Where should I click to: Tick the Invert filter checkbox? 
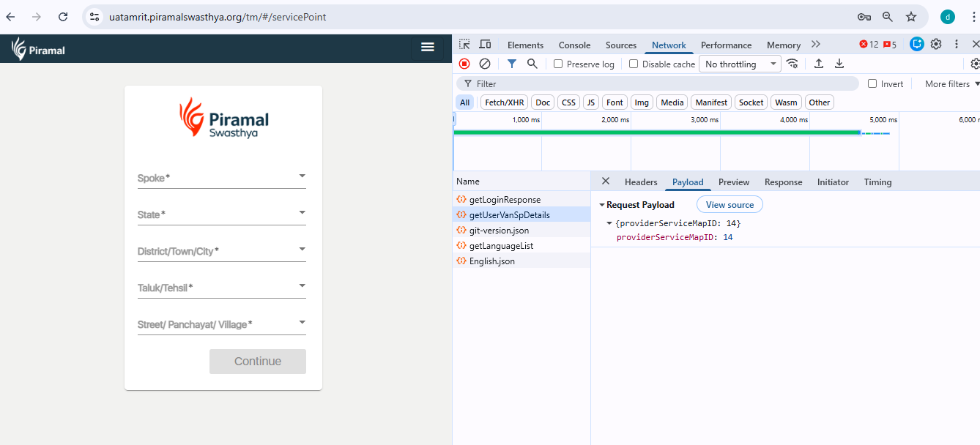pyautogui.click(x=872, y=84)
